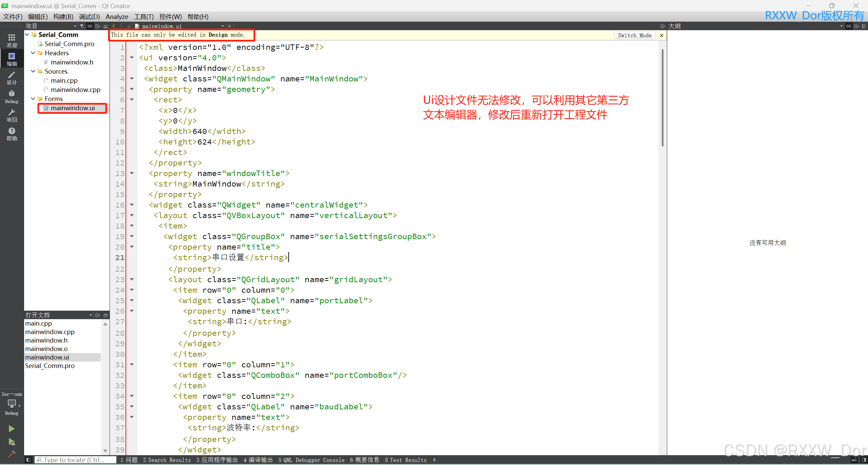This screenshot has height=465, width=868.
Task: Open Debug mode in the left sidebar
Action: click(x=12, y=97)
